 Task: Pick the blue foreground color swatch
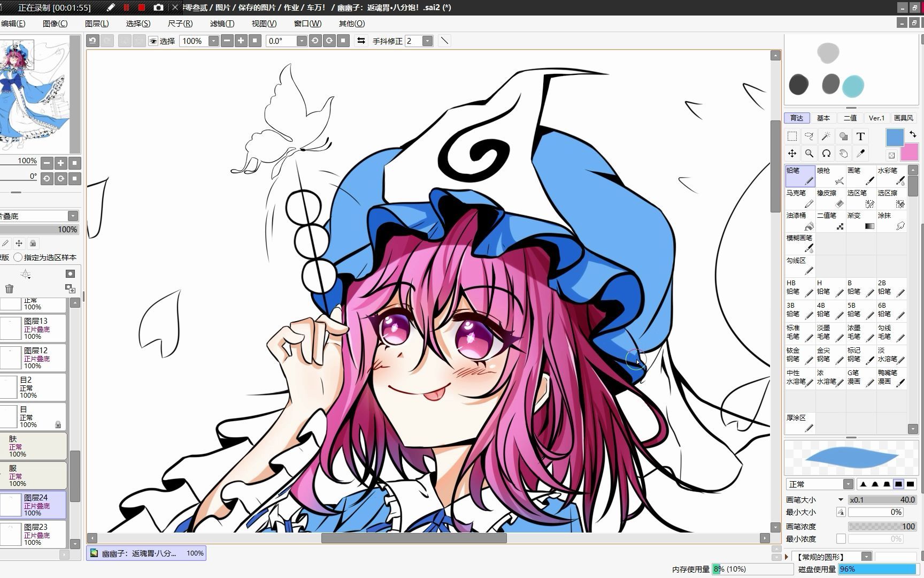(895, 137)
